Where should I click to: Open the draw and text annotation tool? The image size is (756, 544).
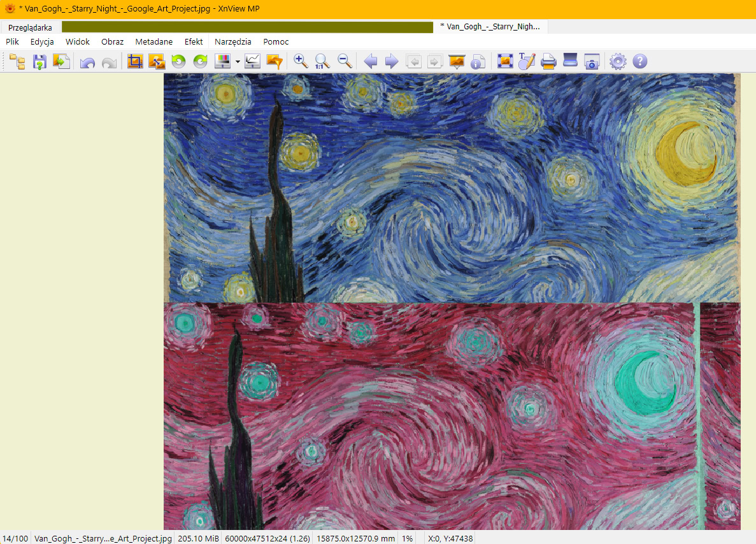(x=527, y=61)
